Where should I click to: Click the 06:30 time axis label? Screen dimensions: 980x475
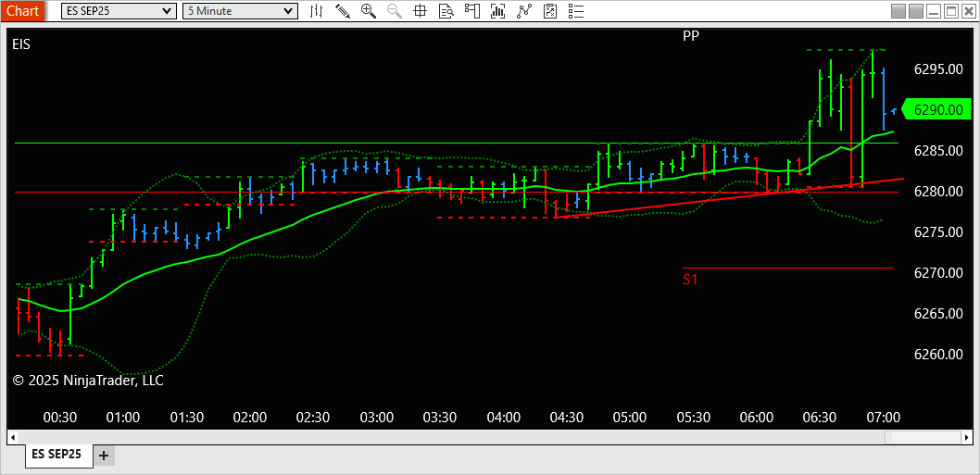point(820,417)
